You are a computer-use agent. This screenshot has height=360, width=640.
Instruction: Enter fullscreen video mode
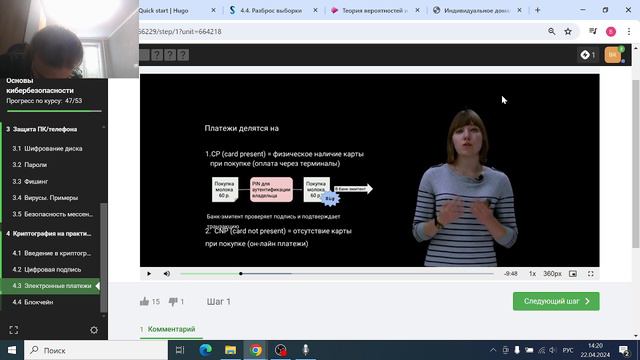(591, 274)
